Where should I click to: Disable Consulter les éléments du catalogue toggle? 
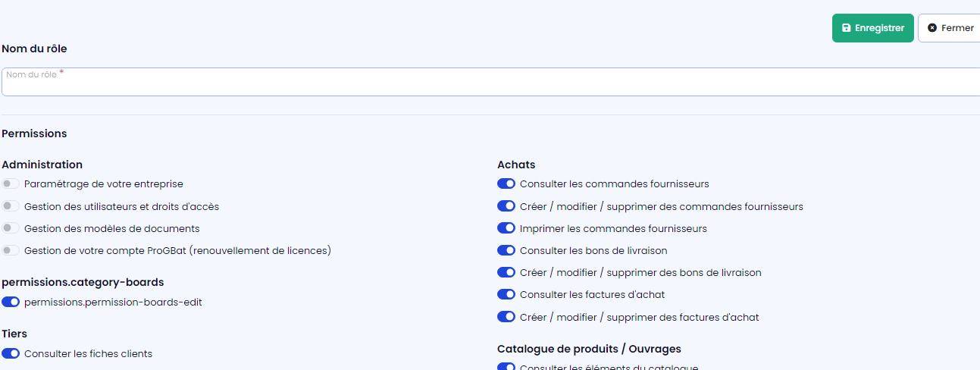[506, 367]
